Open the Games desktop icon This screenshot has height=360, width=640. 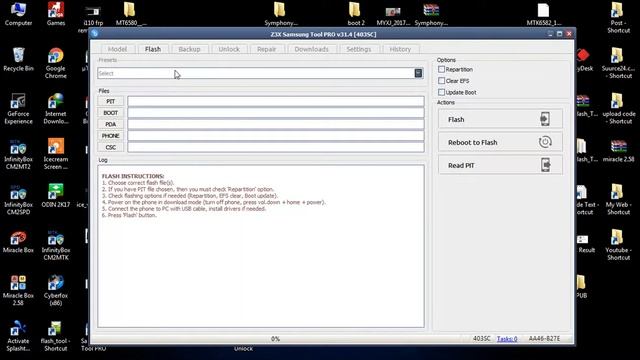click(56, 13)
